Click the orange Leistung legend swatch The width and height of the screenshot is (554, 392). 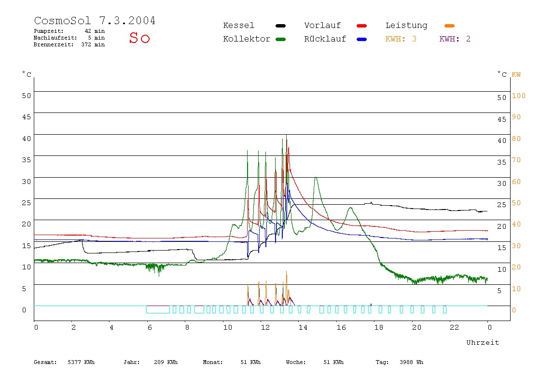point(449,26)
